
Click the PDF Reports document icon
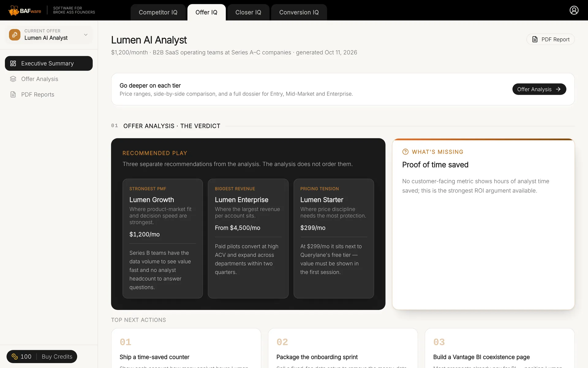[13, 94]
